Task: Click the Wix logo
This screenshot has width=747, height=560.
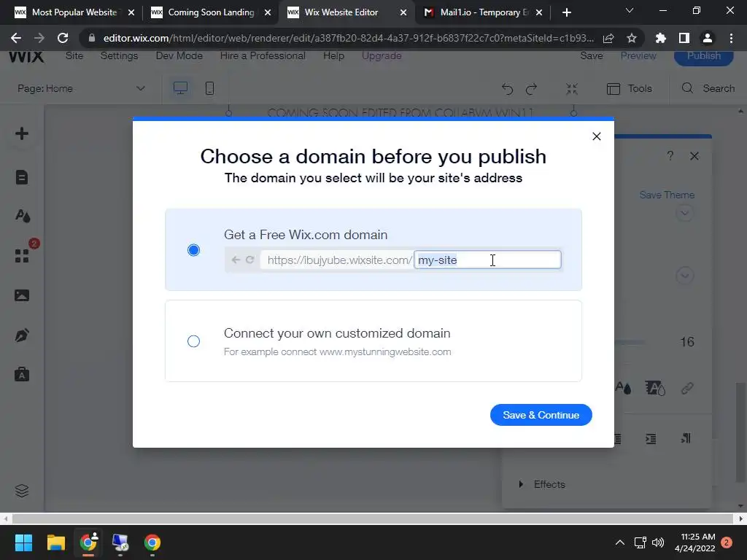Action: pos(26,57)
